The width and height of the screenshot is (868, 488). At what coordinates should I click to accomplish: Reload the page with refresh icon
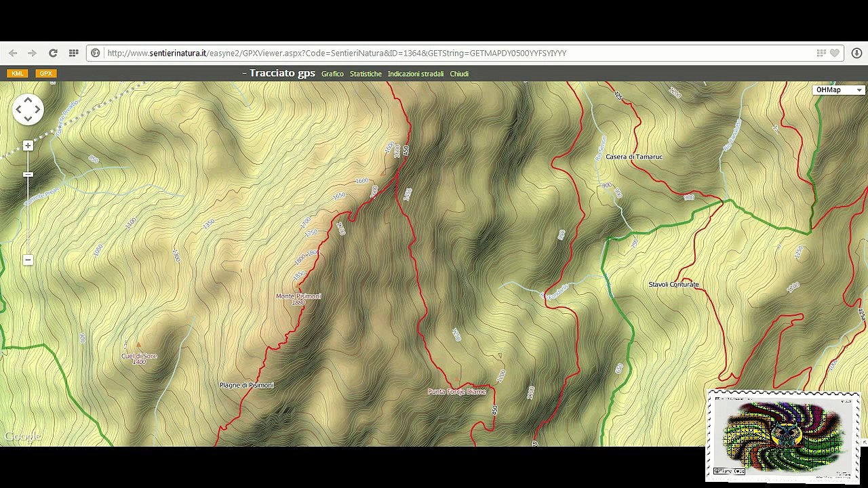pyautogui.click(x=53, y=53)
